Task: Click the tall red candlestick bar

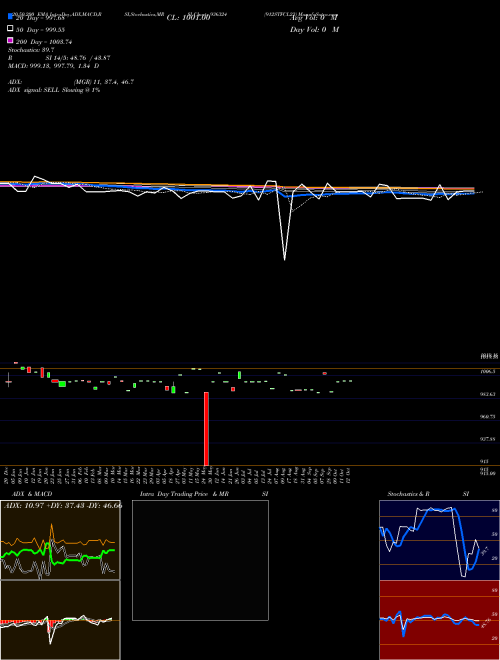Action: [206, 428]
